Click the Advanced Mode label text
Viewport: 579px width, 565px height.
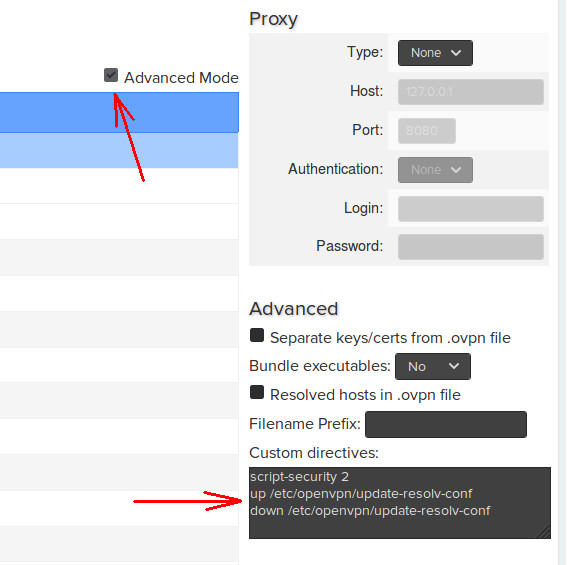pyautogui.click(x=181, y=78)
